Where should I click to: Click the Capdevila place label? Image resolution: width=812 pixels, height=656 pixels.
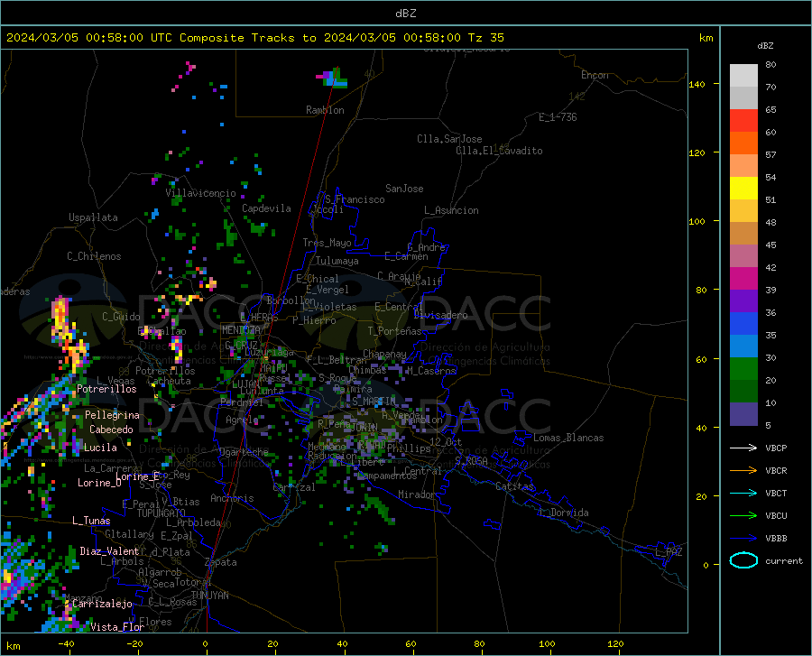coord(266,208)
